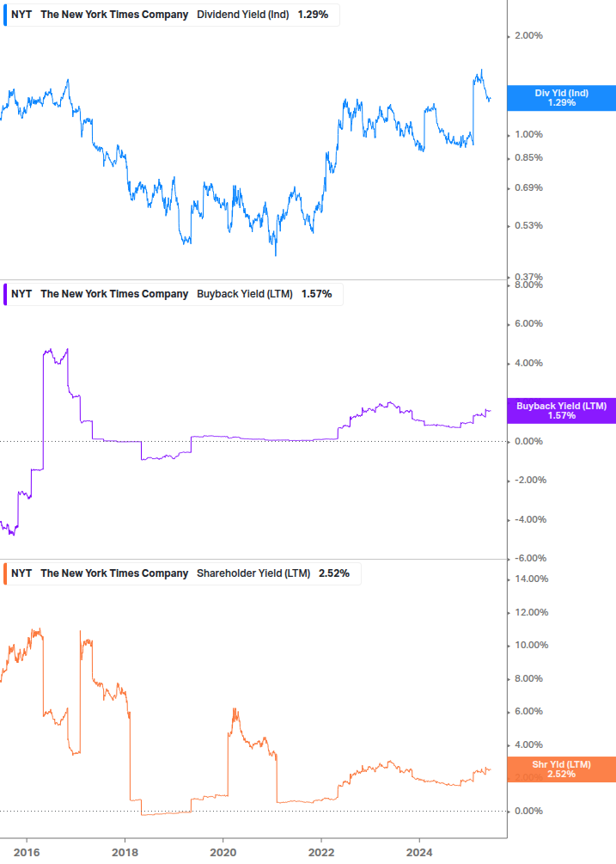Click the Dividend Yield (Ind) legend label
This screenshot has height=864, width=616.
click(x=243, y=15)
